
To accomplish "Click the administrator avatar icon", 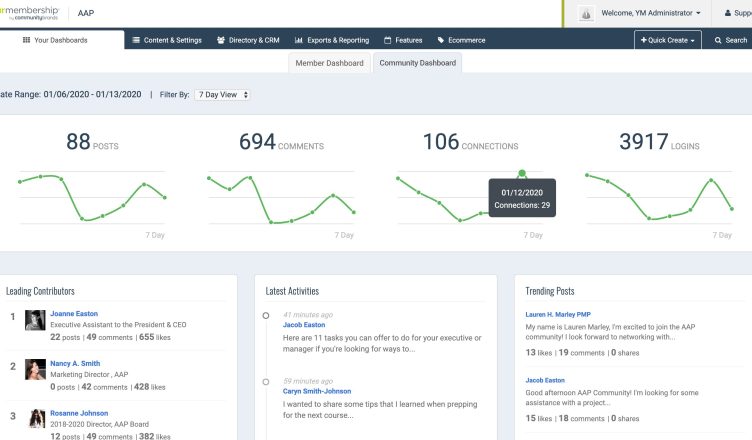I will tap(586, 13).
